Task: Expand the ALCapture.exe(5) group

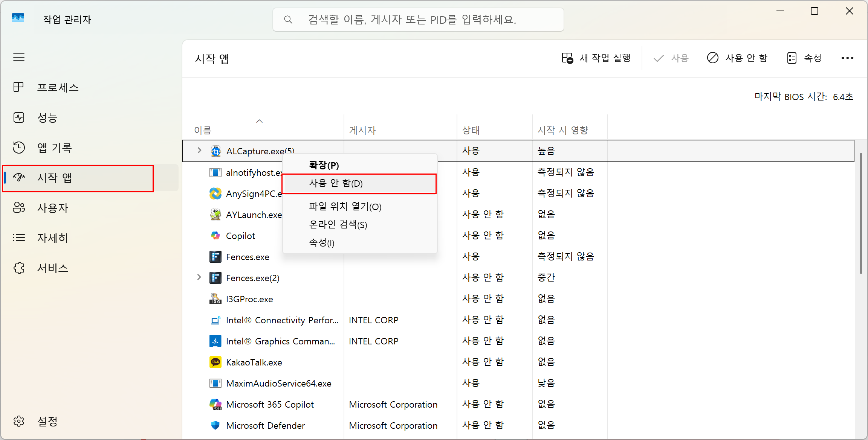Action: coord(199,151)
